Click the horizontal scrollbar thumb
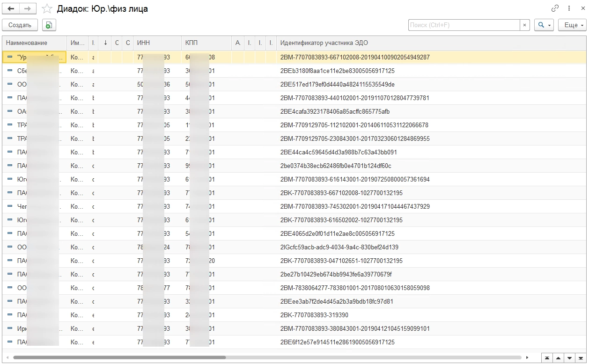The width and height of the screenshot is (589, 364). [x=119, y=357]
